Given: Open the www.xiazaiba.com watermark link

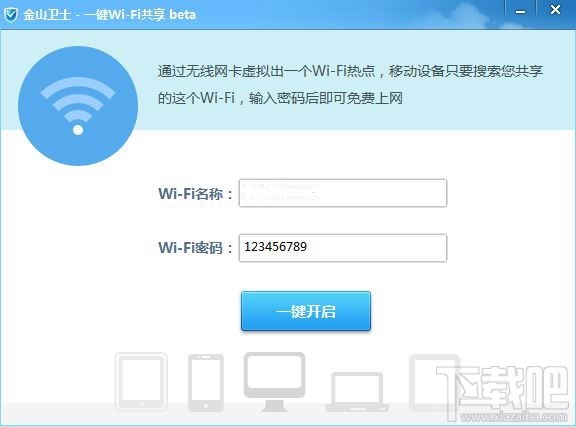Looking at the screenshot, I should click(514, 417).
